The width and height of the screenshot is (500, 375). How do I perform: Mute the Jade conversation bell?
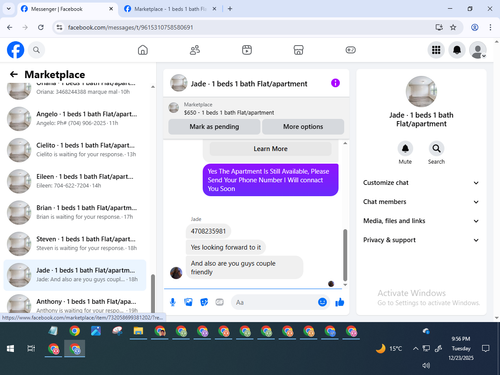point(405,148)
